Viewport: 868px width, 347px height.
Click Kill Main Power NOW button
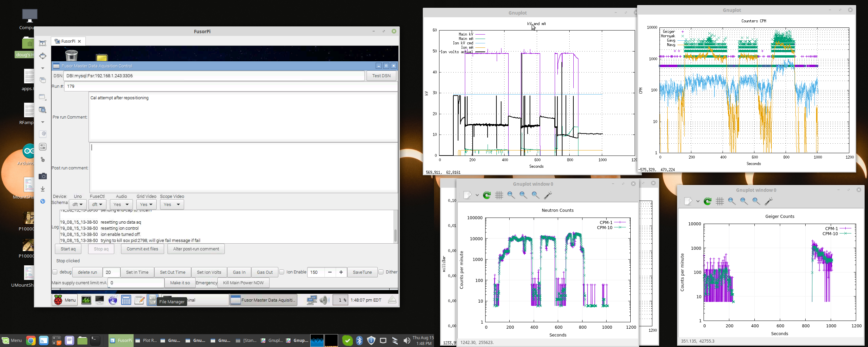[x=243, y=283]
